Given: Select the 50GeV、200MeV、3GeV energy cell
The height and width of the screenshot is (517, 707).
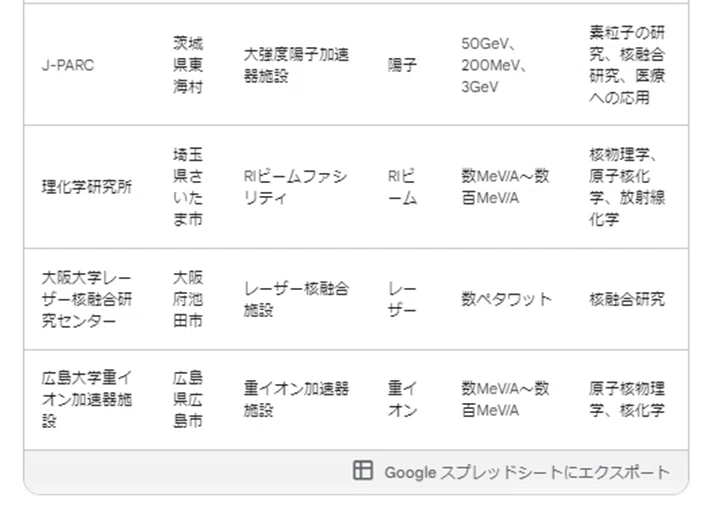Looking at the screenshot, I should click(x=494, y=65).
